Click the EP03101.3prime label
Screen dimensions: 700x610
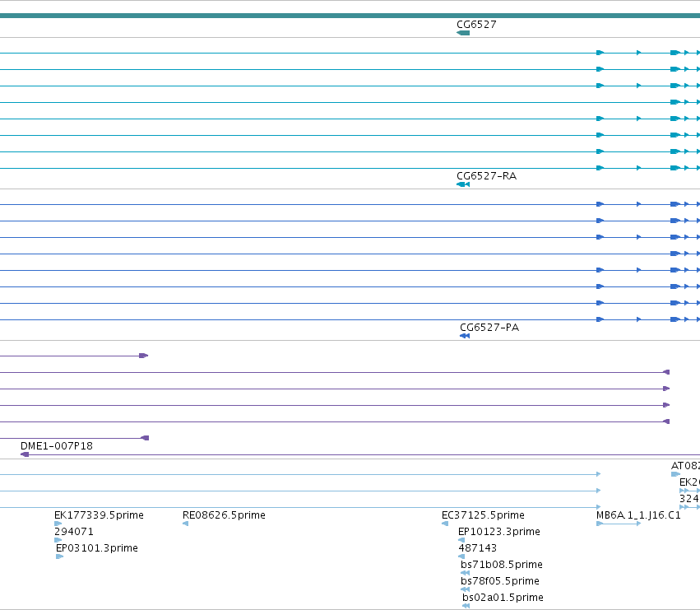coord(97,548)
